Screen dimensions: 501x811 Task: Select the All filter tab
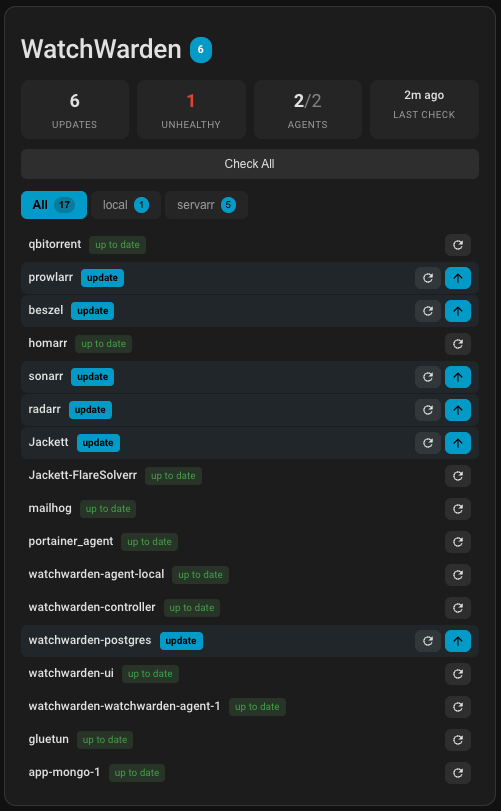click(x=54, y=205)
